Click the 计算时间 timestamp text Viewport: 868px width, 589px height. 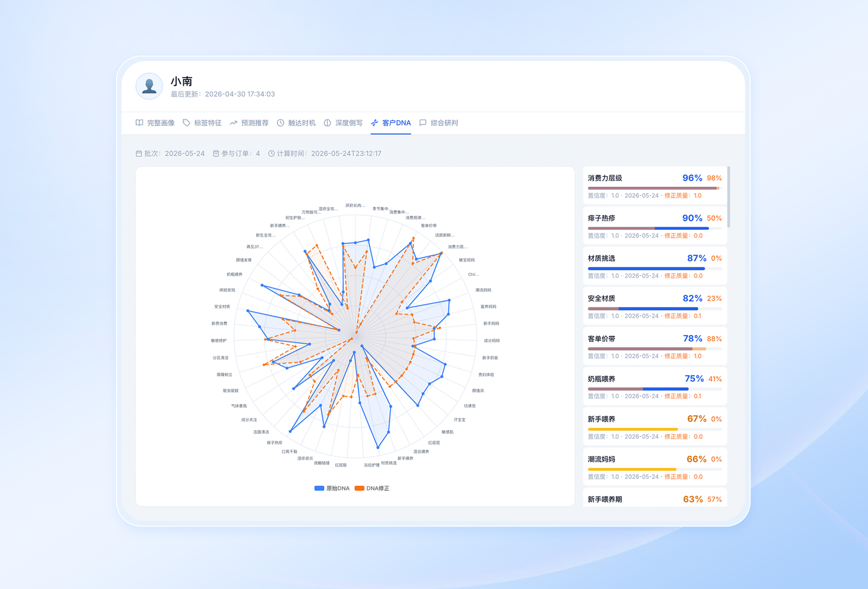329,153
